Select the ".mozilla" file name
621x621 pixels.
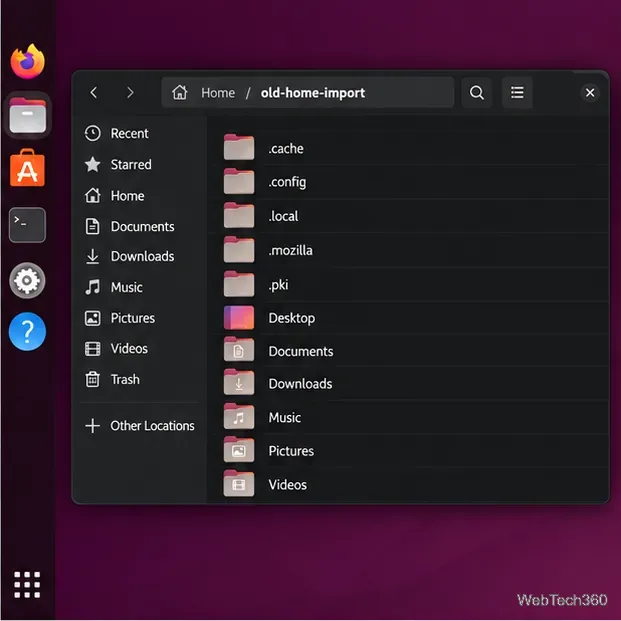[290, 250]
